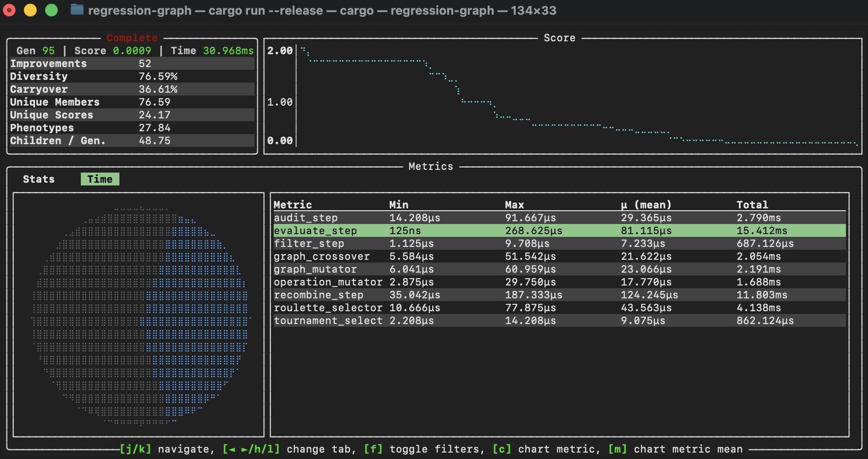This screenshot has height=459, width=868.
Task: Click the [c] chart metric shortcut
Action: (x=545, y=449)
